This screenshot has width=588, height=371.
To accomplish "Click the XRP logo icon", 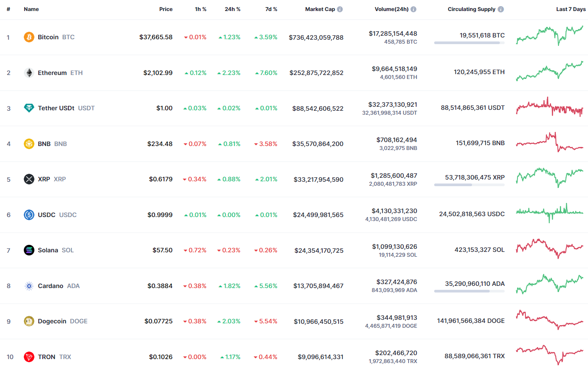I will [29, 179].
